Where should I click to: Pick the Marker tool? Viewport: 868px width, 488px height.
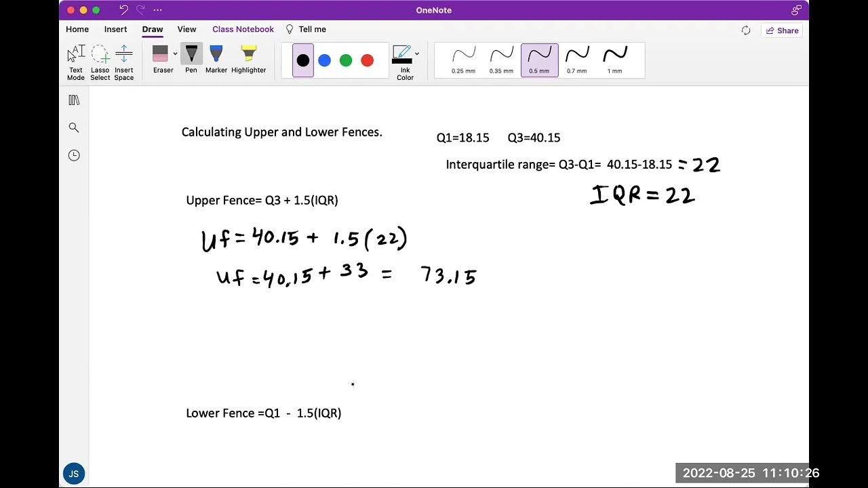click(216, 60)
